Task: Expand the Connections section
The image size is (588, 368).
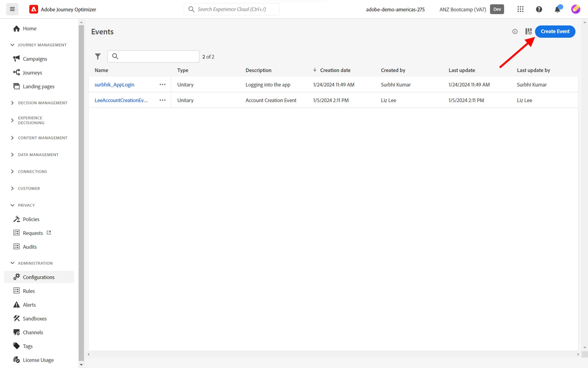Action: pyautogui.click(x=29, y=171)
